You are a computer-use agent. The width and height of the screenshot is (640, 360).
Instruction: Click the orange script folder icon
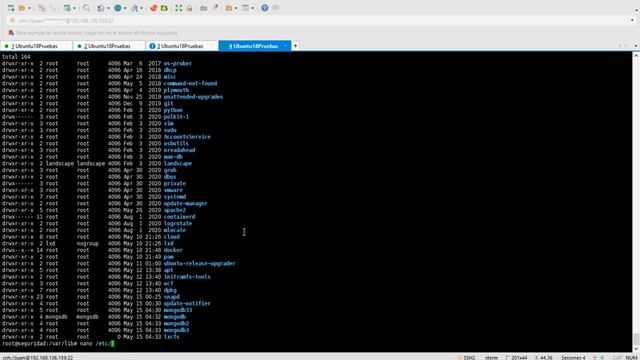[x=229, y=8]
